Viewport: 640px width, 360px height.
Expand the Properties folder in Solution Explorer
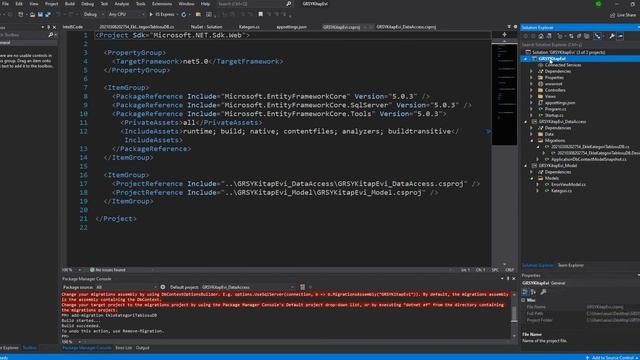(531, 78)
